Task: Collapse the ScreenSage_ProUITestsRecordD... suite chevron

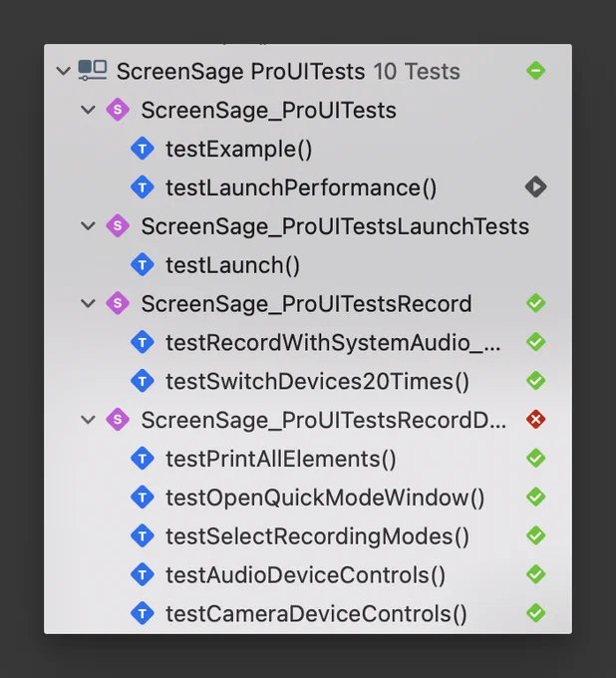Action: 88,420
